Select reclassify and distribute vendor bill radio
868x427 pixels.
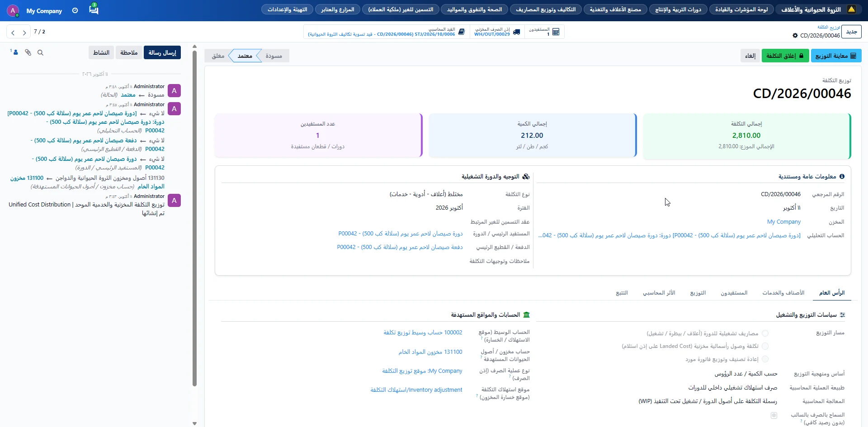coord(765,359)
